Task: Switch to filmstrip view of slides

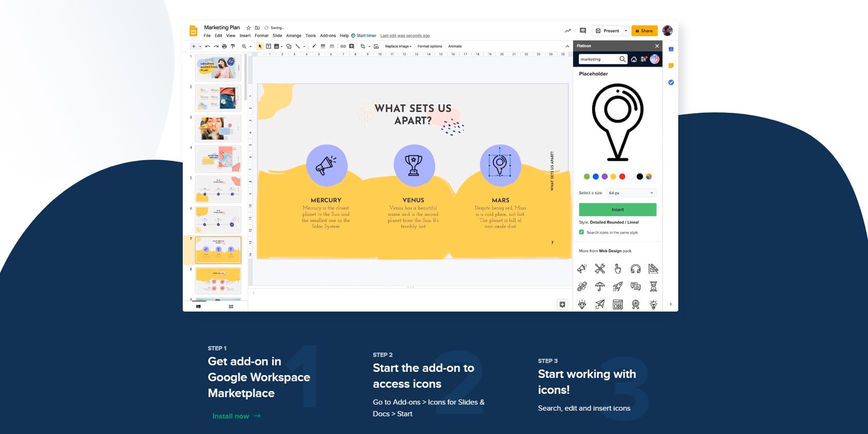Action: [x=198, y=307]
